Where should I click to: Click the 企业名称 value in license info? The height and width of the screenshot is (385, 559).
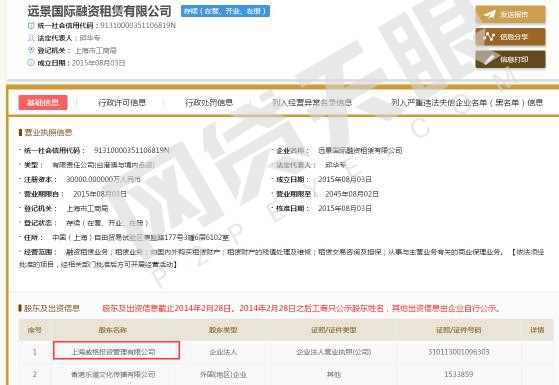[x=360, y=150]
